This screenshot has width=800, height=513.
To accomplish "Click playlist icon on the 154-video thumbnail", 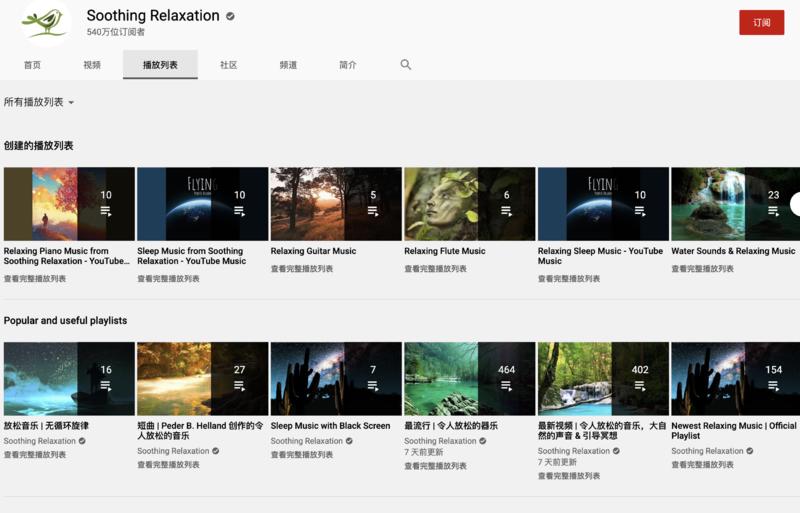I will tap(773, 386).
